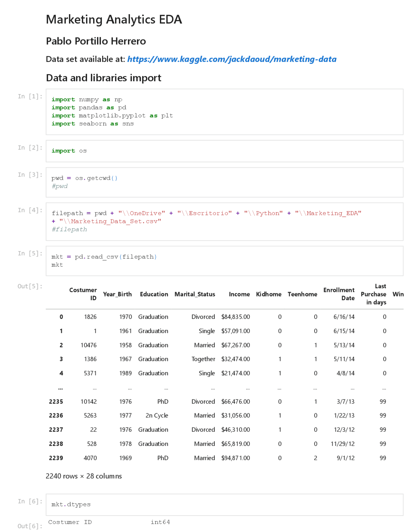Select the Kidhome column header
Screen dimensions: 411x532
268,294
